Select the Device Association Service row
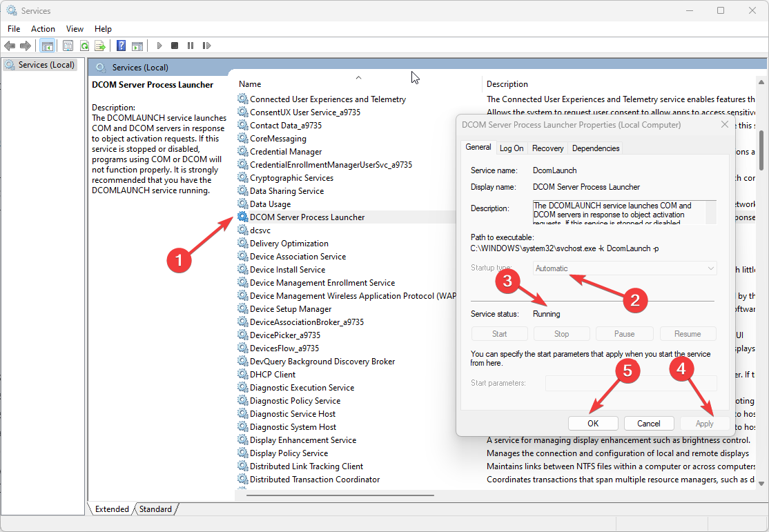The image size is (769, 532). (x=298, y=257)
